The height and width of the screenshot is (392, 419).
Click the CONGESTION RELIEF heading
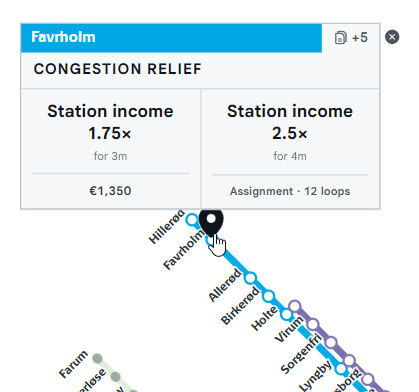(118, 69)
